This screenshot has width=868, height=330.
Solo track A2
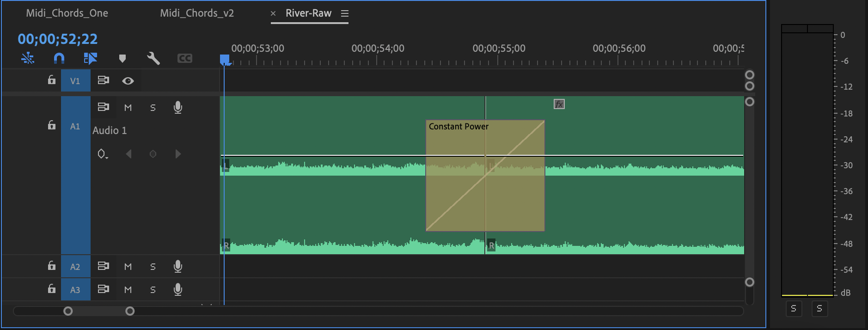(x=153, y=267)
